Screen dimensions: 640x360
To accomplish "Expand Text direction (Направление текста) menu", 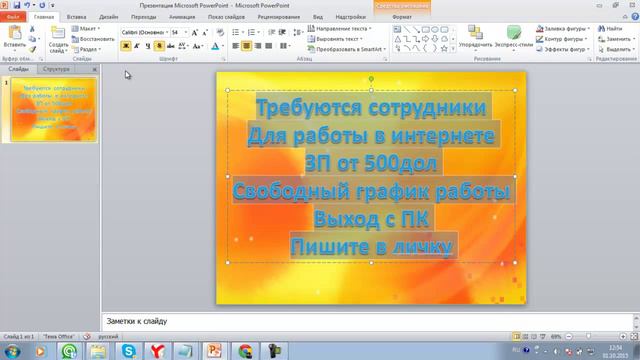I will (339, 29).
